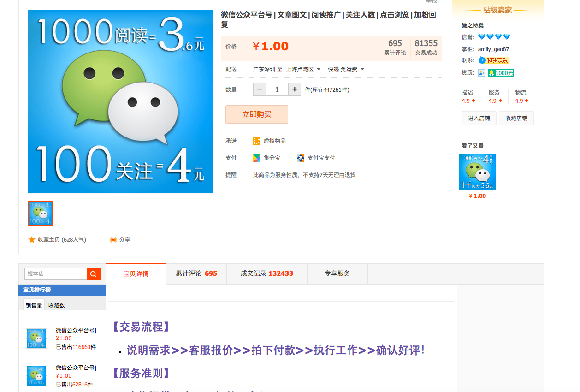Click the 描述 4.9 rating

coord(469,96)
